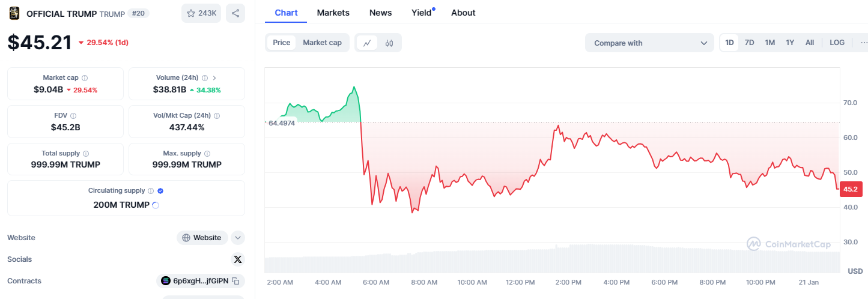Image resolution: width=868 pixels, height=299 pixels.
Task: Switch to candlestick chart icon
Action: point(389,43)
